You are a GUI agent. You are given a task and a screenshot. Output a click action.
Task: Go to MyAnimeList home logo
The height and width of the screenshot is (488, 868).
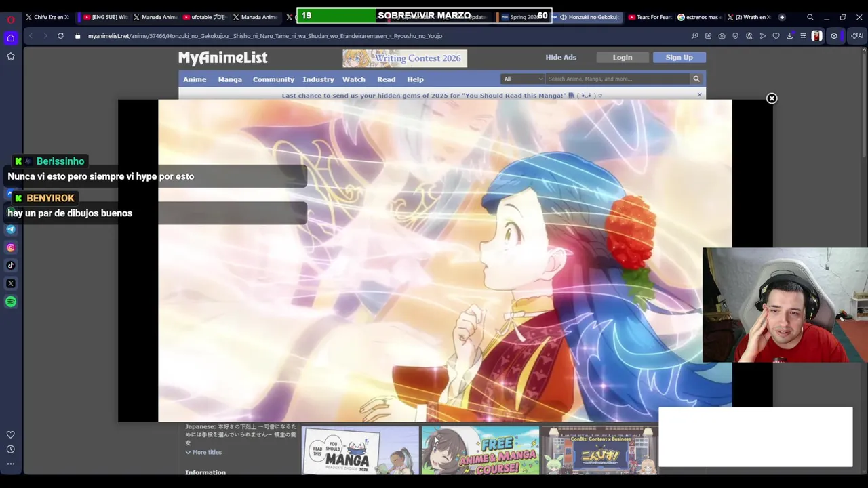pyautogui.click(x=222, y=58)
